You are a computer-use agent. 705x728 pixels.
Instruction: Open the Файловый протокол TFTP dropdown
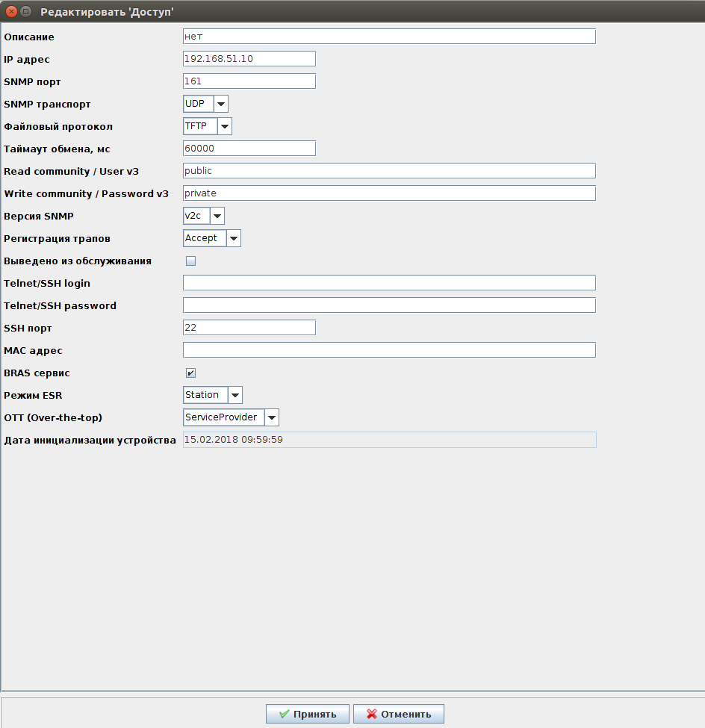click(208, 126)
